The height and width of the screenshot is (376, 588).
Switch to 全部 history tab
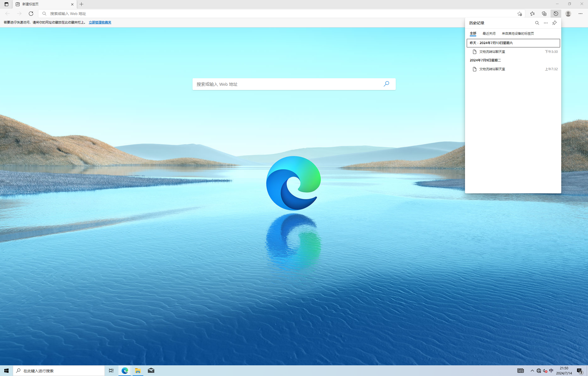coord(473,33)
